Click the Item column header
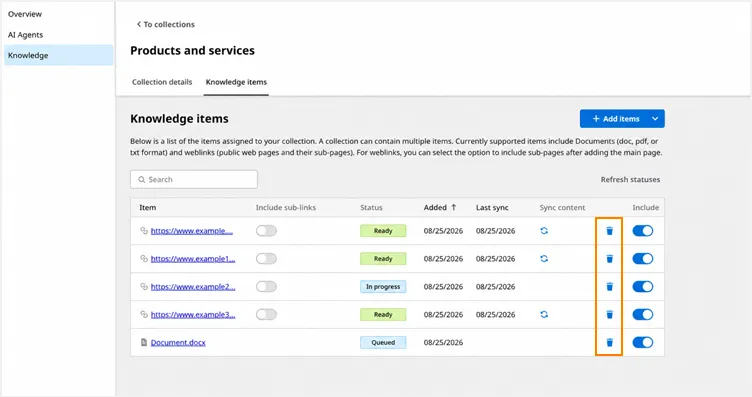The image size is (752, 397). [x=148, y=208]
